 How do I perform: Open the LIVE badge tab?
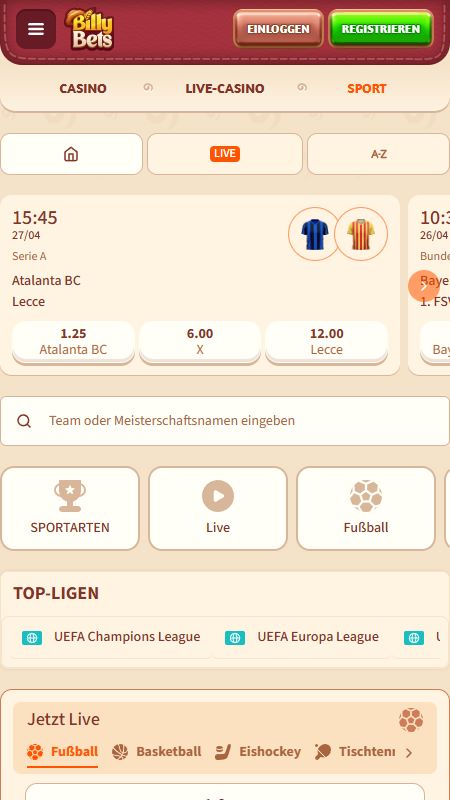click(225, 154)
